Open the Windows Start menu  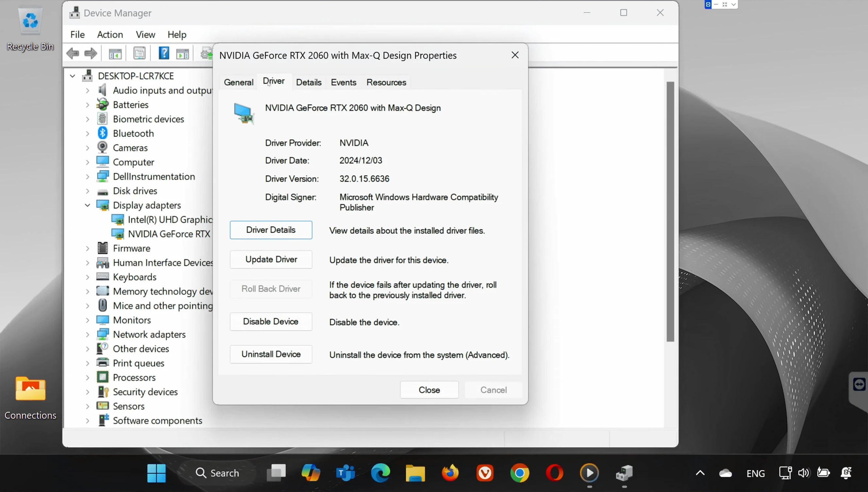156,473
